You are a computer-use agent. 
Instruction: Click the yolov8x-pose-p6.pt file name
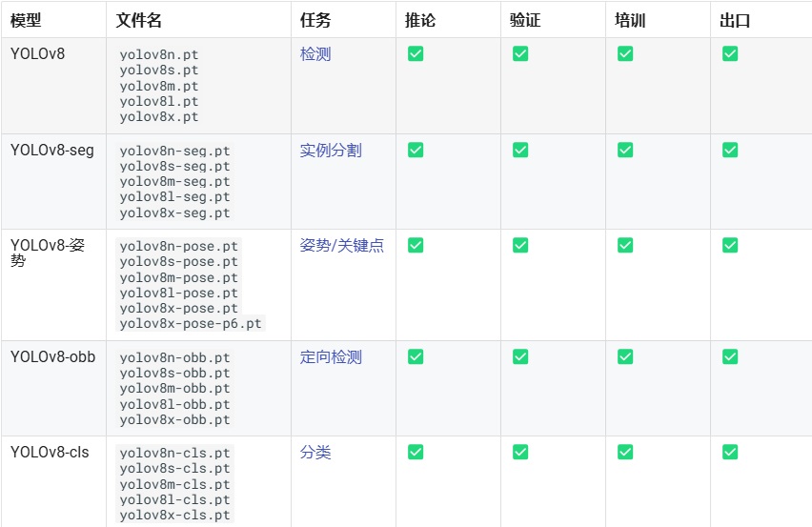pos(191,324)
